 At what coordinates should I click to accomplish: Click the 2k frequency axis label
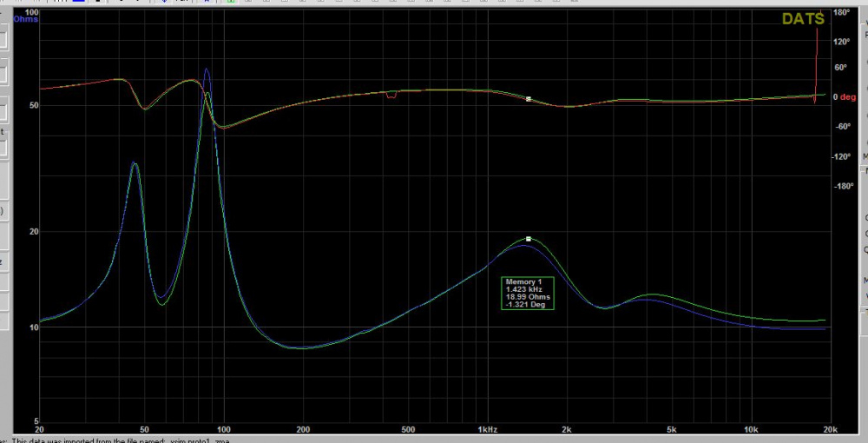pos(567,430)
